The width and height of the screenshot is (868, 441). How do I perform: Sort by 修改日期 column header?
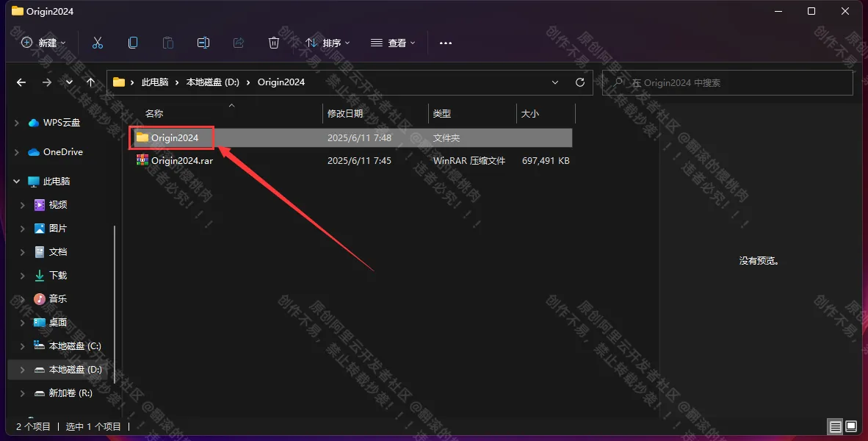(345, 114)
